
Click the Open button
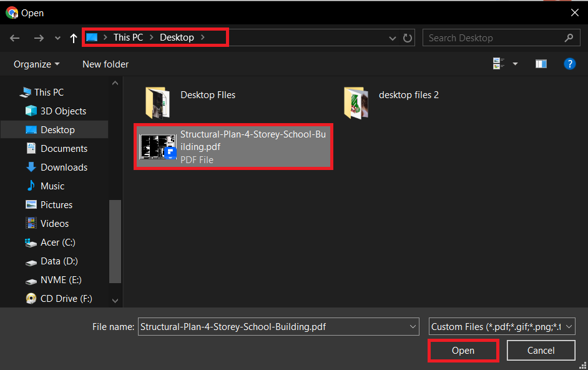click(x=463, y=350)
